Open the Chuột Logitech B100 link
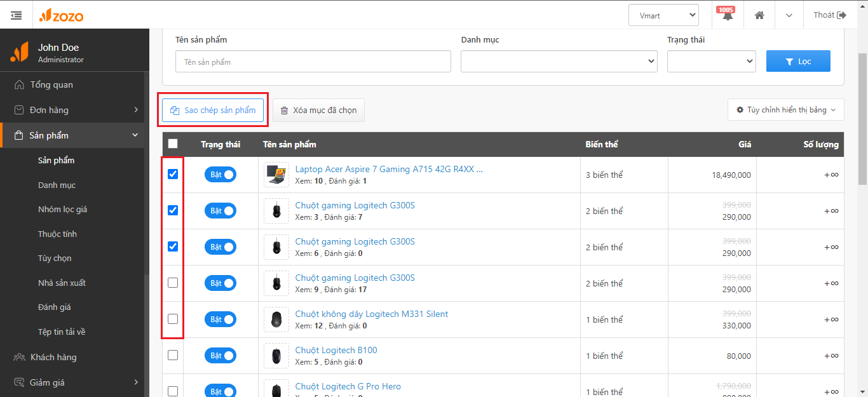This screenshot has height=397, width=868. coord(336,350)
